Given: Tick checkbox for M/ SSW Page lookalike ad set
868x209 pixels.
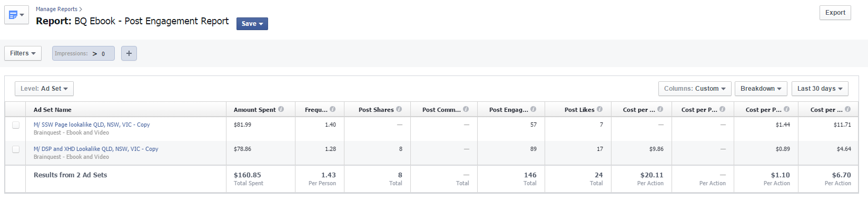Looking at the screenshot, I should [x=16, y=125].
